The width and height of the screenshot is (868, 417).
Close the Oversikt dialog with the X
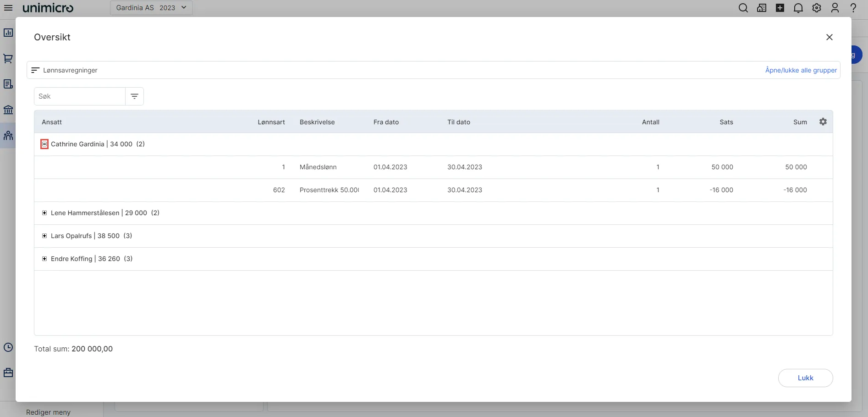click(x=830, y=37)
